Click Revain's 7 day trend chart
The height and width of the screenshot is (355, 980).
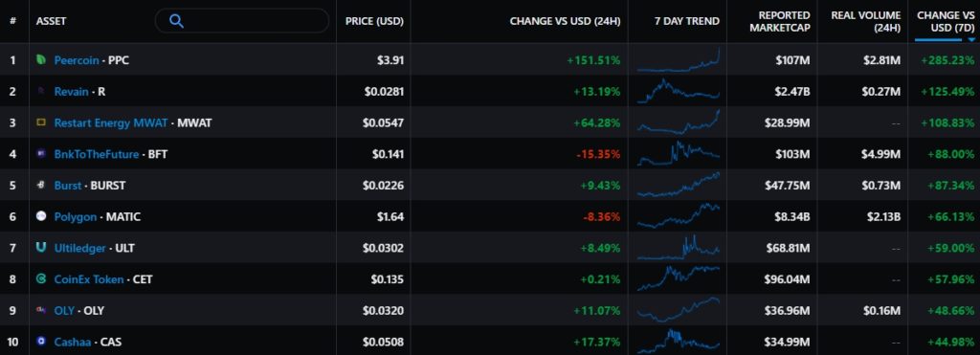679,91
